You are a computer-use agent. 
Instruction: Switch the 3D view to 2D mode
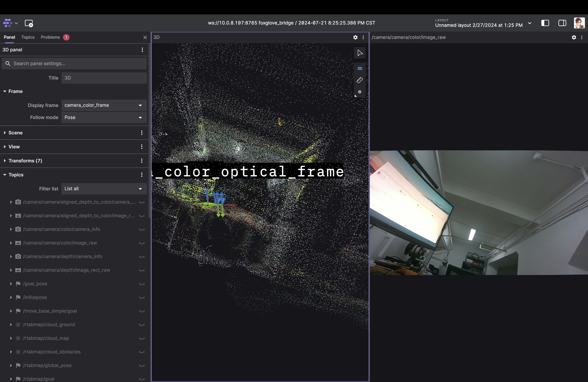[x=360, y=68]
